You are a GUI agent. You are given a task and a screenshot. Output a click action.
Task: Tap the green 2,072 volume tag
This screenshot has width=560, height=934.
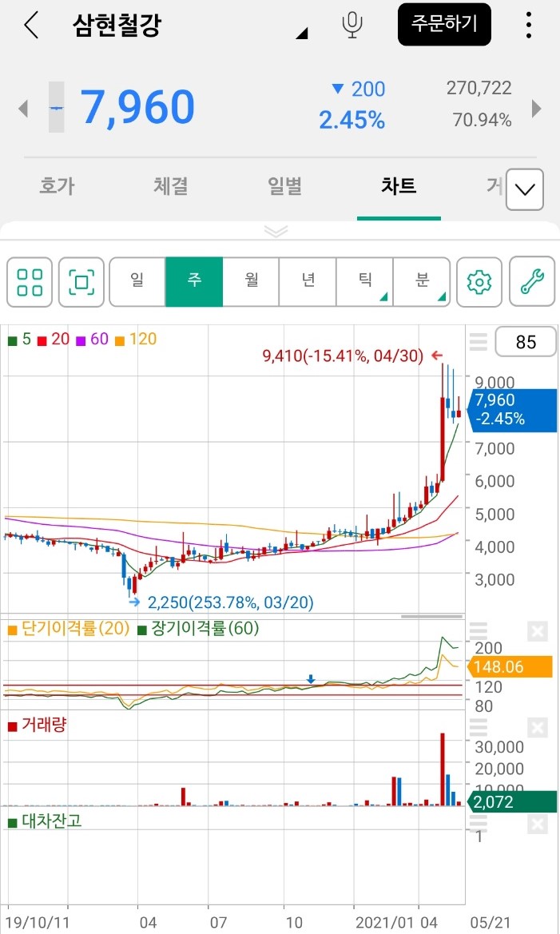point(512,801)
